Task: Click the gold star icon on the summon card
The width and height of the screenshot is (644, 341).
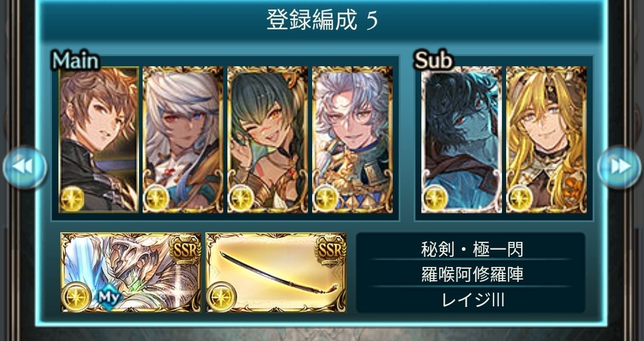Action: [x=76, y=297]
